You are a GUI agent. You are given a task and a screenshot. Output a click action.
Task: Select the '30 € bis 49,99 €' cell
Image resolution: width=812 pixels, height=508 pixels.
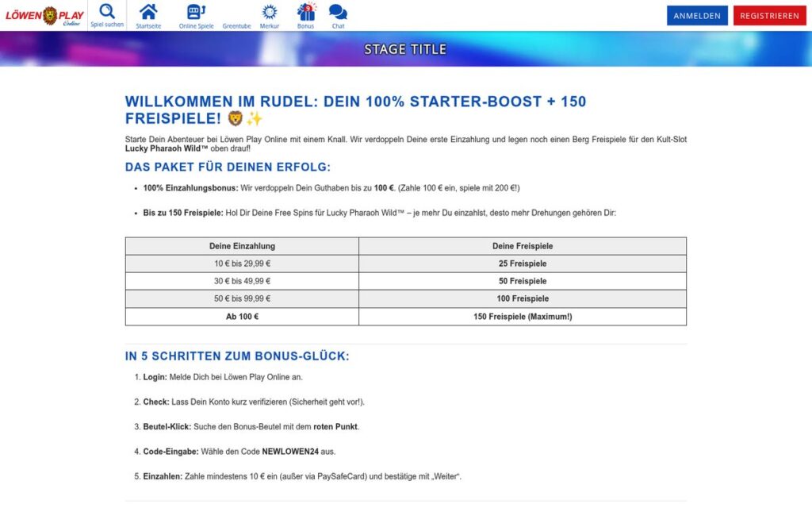coord(242,281)
